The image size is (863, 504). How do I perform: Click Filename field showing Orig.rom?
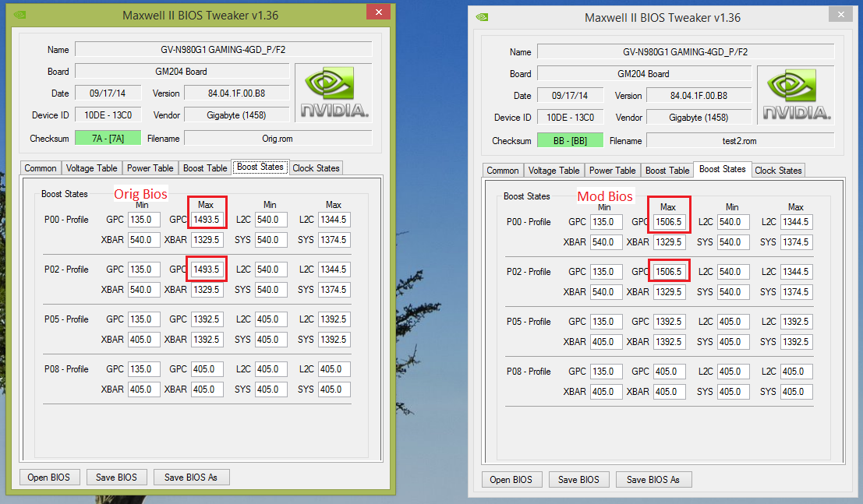(278, 139)
